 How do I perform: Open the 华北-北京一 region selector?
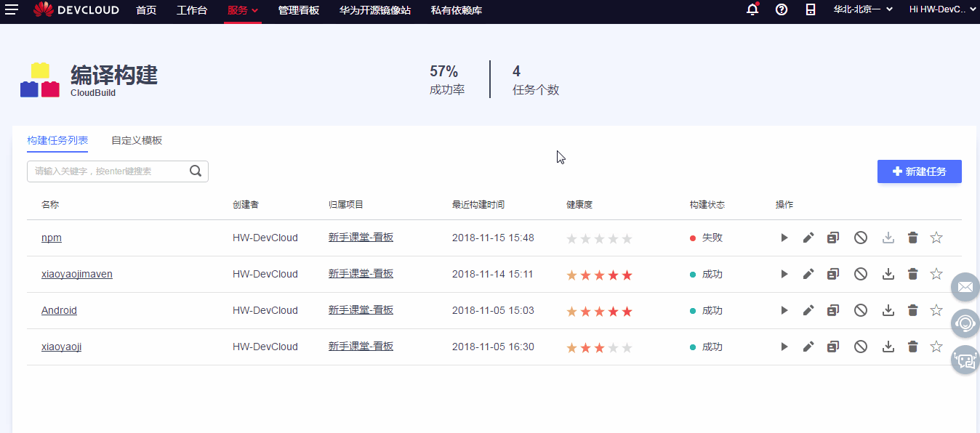click(x=862, y=11)
